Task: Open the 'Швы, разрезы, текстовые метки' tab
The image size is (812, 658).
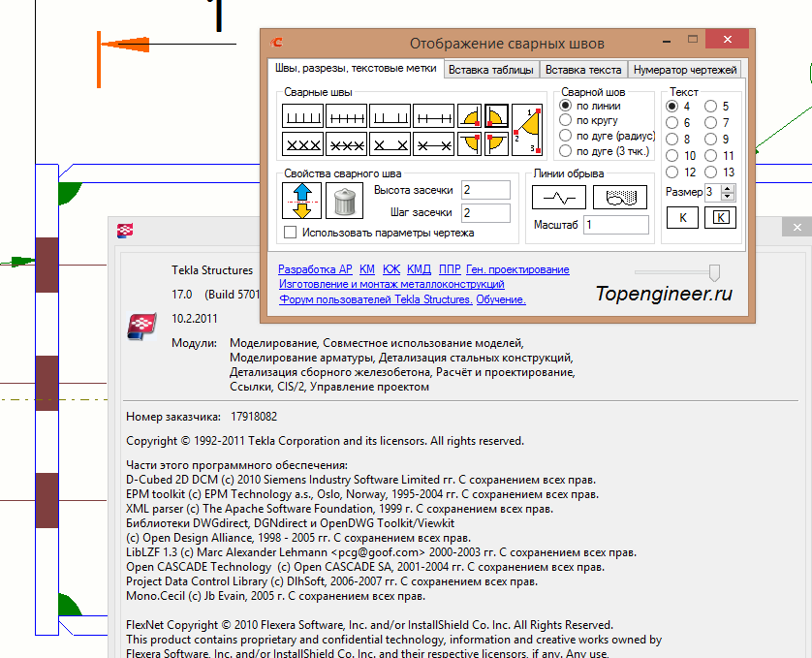Action: pyautogui.click(x=356, y=69)
